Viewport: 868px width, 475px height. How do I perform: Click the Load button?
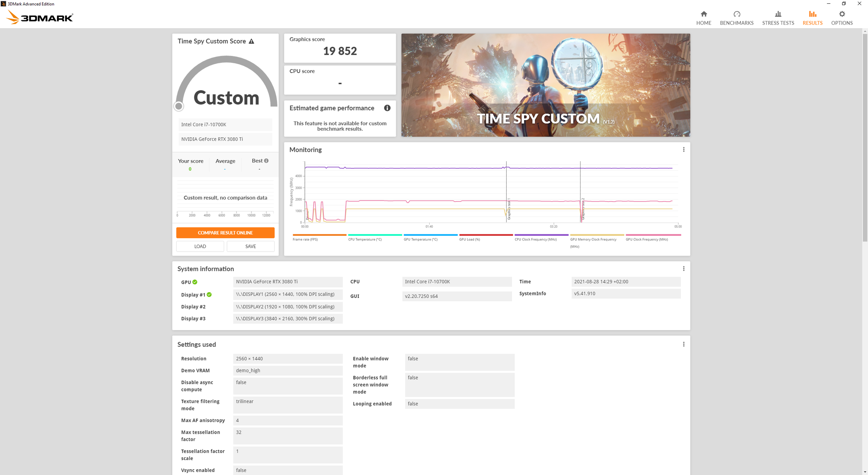[200, 246]
